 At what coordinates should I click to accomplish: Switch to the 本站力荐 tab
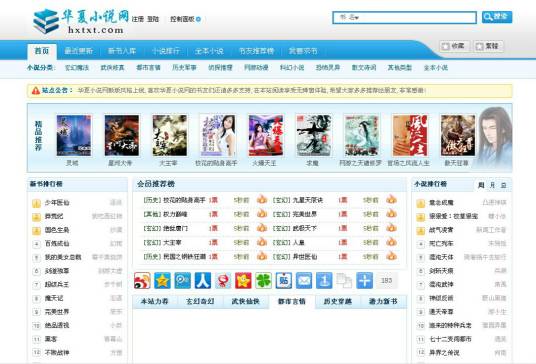pyautogui.click(x=155, y=301)
